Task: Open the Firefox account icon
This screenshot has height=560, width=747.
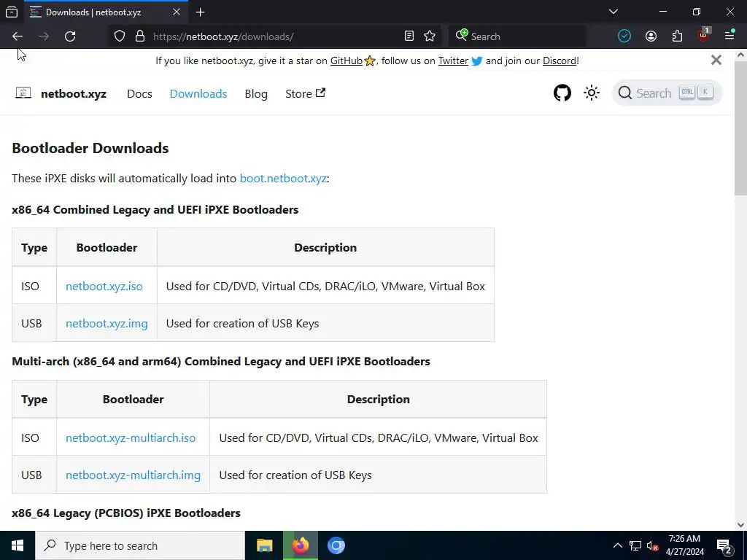Action: pos(651,36)
